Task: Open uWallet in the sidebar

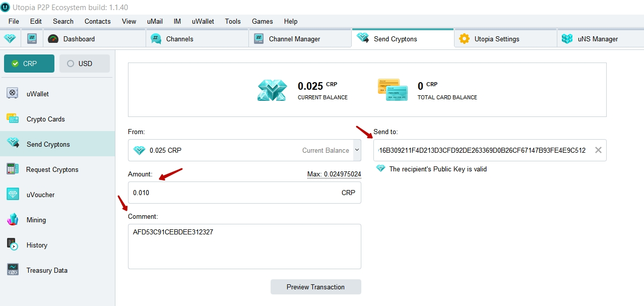Action: (x=57, y=94)
